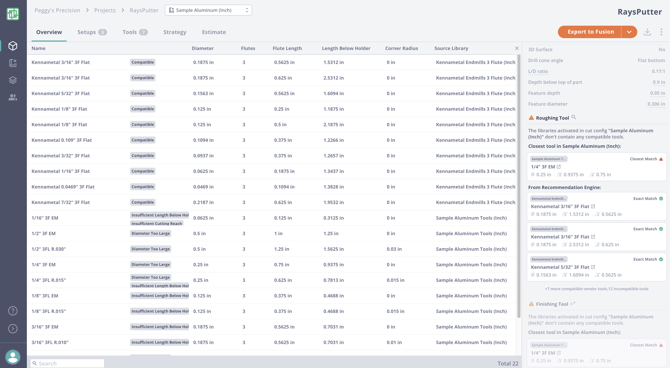Select row Kennametal 3/32" 3F Flat
Viewport: 670px width, 368px height.
[x=272, y=156]
